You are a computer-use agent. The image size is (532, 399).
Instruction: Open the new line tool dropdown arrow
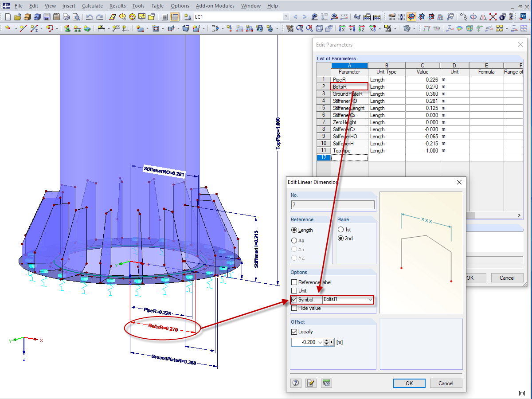[x=41, y=28]
